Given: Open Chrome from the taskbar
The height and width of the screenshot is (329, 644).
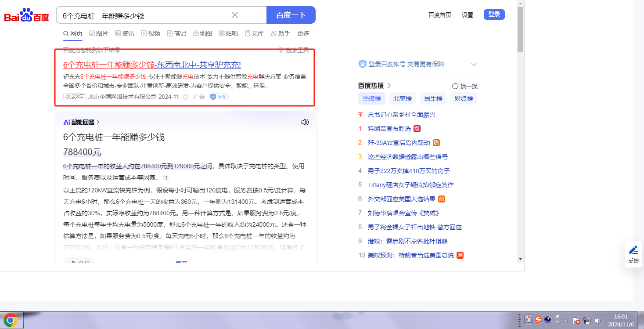Looking at the screenshot, I should (x=11, y=320).
